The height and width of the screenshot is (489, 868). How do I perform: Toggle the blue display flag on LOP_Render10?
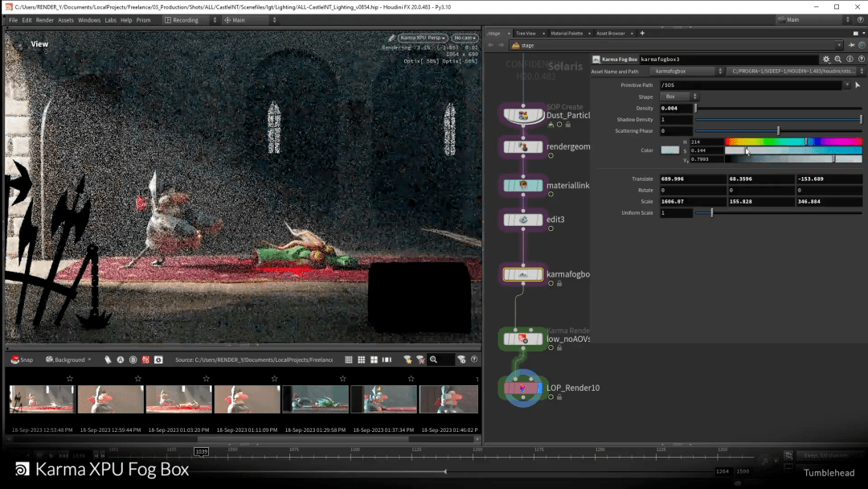point(540,388)
